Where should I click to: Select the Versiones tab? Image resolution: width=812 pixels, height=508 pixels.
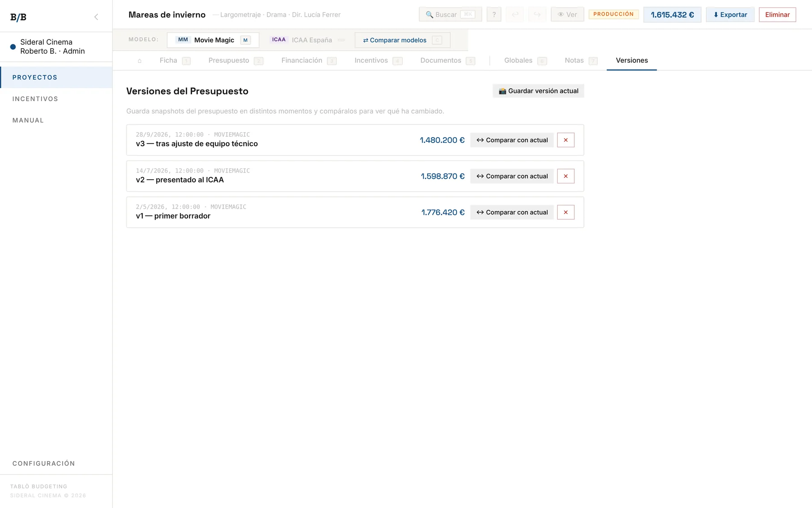(x=632, y=61)
